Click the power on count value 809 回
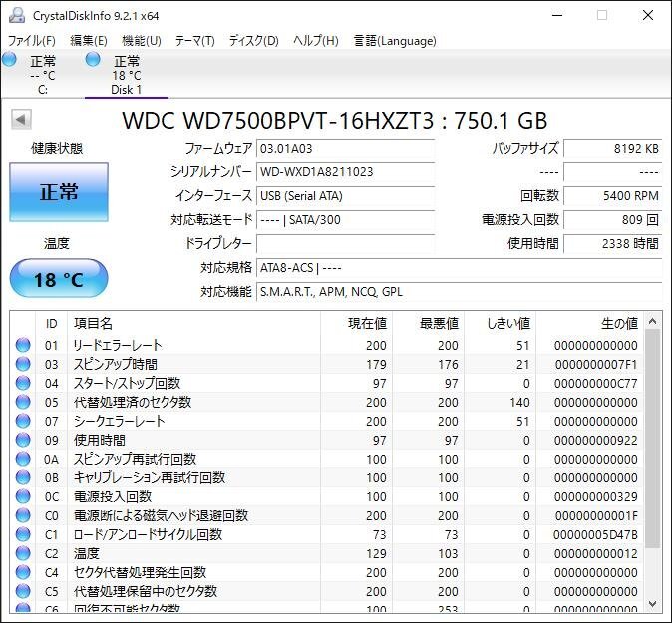This screenshot has height=623, width=672. (613, 220)
